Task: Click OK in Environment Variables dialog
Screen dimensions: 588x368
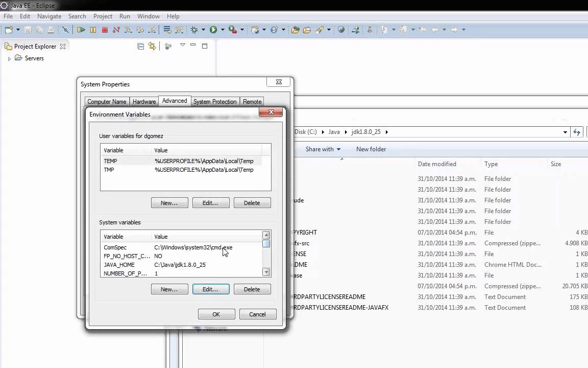Action: 216,314
